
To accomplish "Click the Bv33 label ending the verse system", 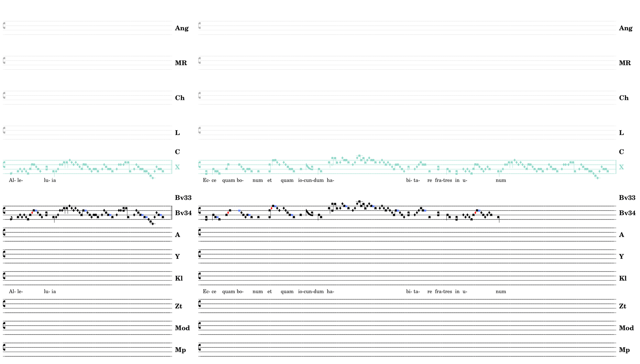I will 627,198.
